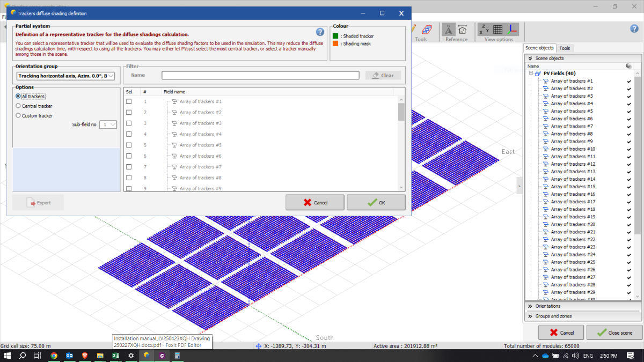Click the green Shaded tracker colour swatch
This screenshot has height=362, width=644.
(335, 36)
